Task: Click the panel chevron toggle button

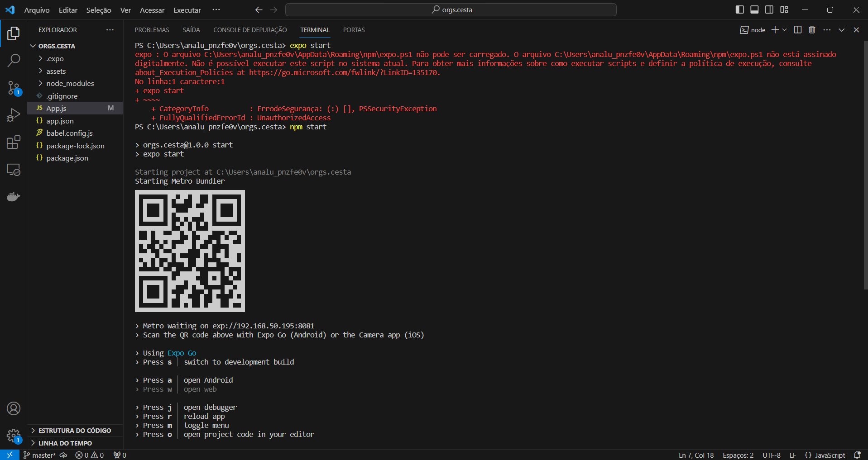Action: [842, 30]
